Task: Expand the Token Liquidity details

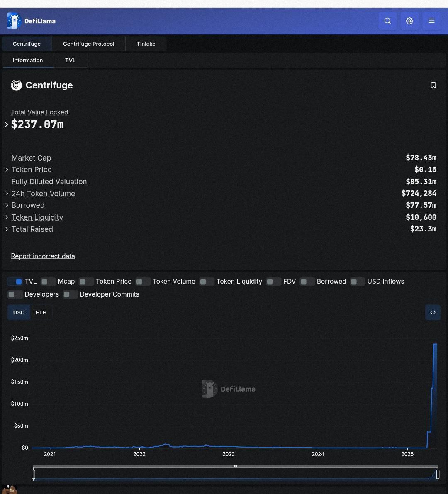Action: click(7, 217)
